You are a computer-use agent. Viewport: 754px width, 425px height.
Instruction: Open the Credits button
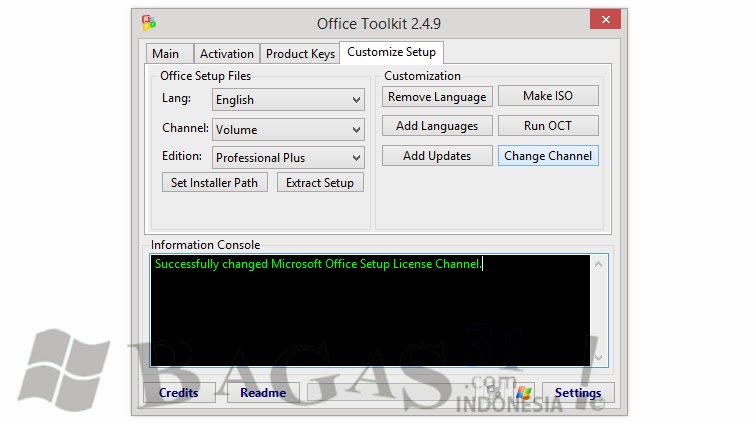[x=179, y=392]
